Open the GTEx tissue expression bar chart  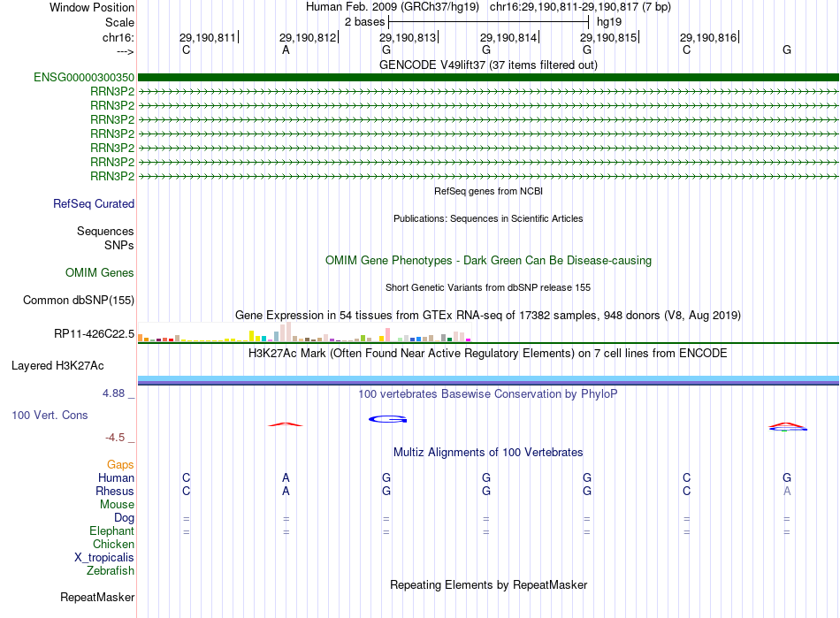[304, 332]
